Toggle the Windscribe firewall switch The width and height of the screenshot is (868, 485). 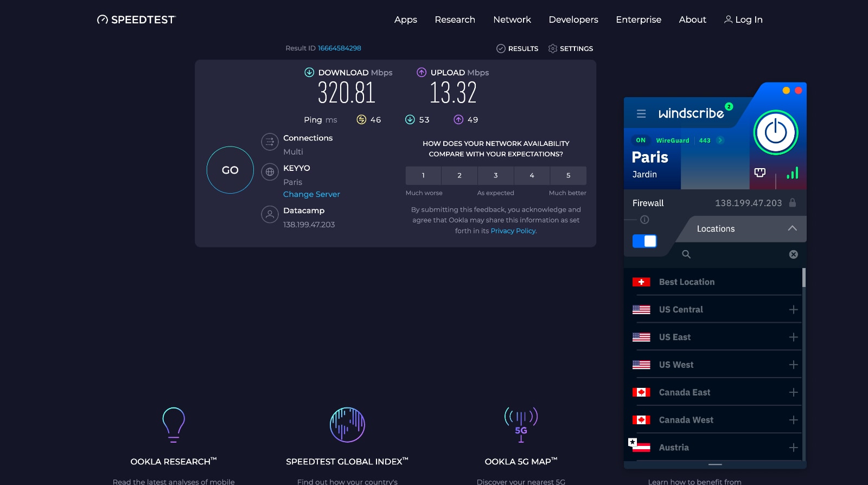[x=644, y=241]
